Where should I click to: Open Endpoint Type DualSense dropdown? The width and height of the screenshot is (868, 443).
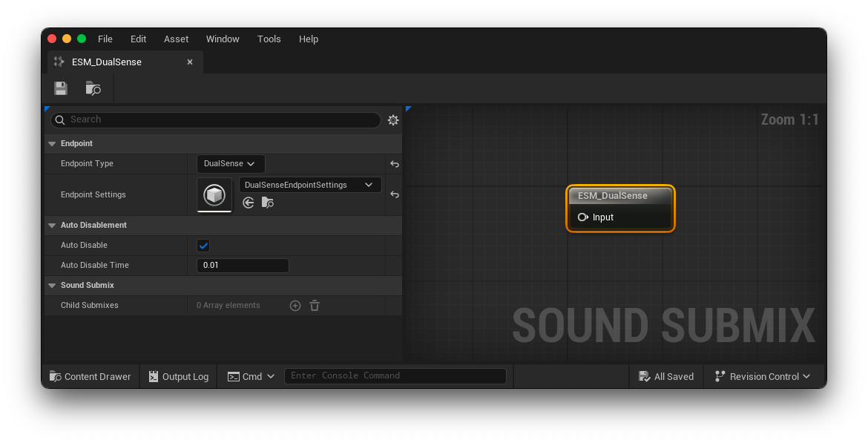pyautogui.click(x=231, y=164)
